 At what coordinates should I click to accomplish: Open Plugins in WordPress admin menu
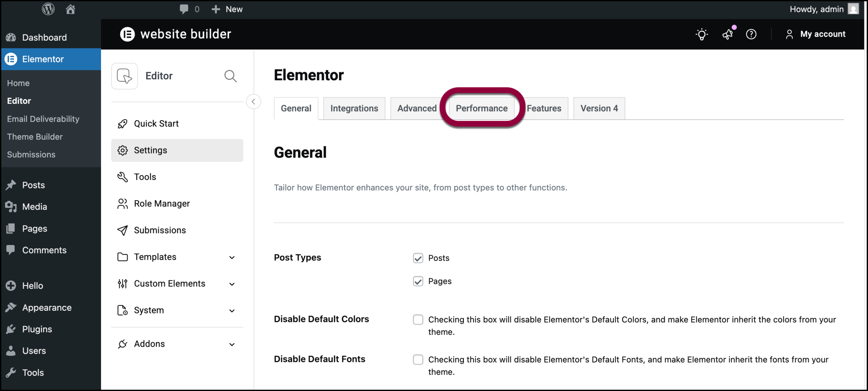[37, 329]
